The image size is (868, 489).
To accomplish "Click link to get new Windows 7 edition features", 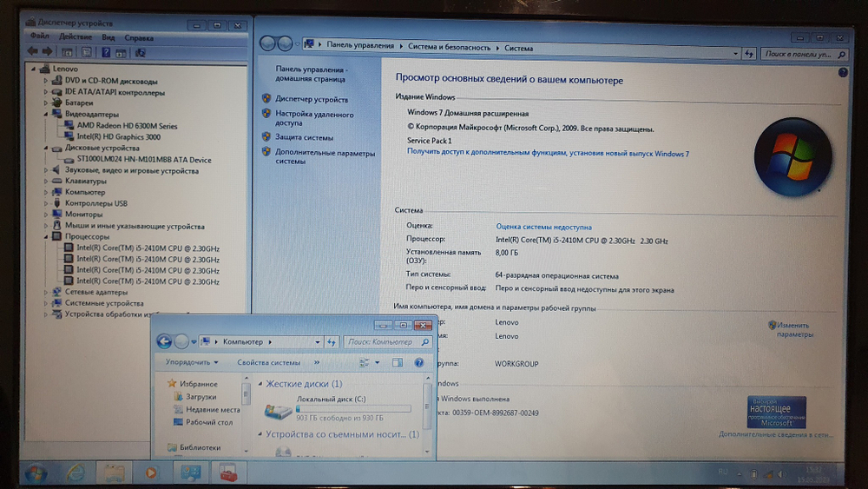I will (548, 153).
